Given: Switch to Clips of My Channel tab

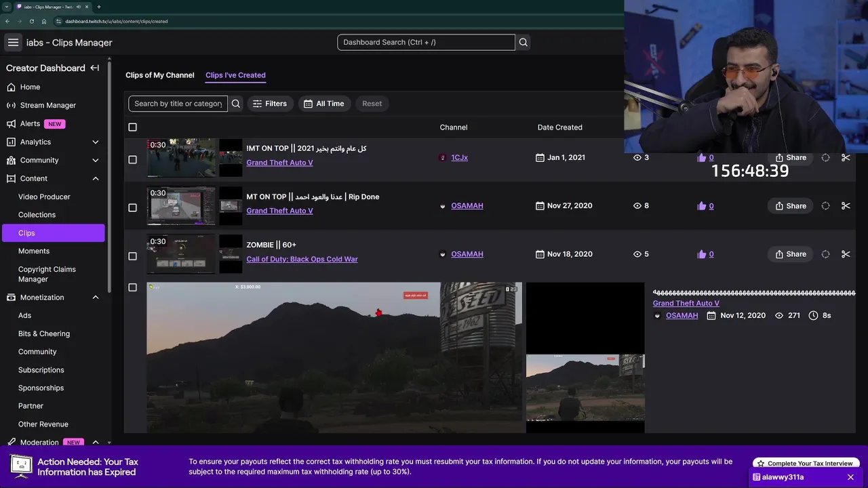Looking at the screenshot, I should [160, 75].
